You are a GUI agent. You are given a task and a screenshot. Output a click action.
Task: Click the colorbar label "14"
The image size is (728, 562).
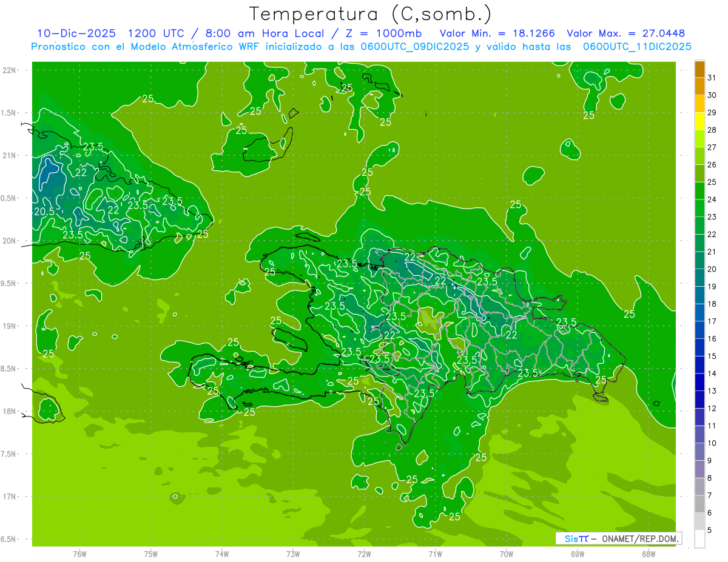(712, 373)
